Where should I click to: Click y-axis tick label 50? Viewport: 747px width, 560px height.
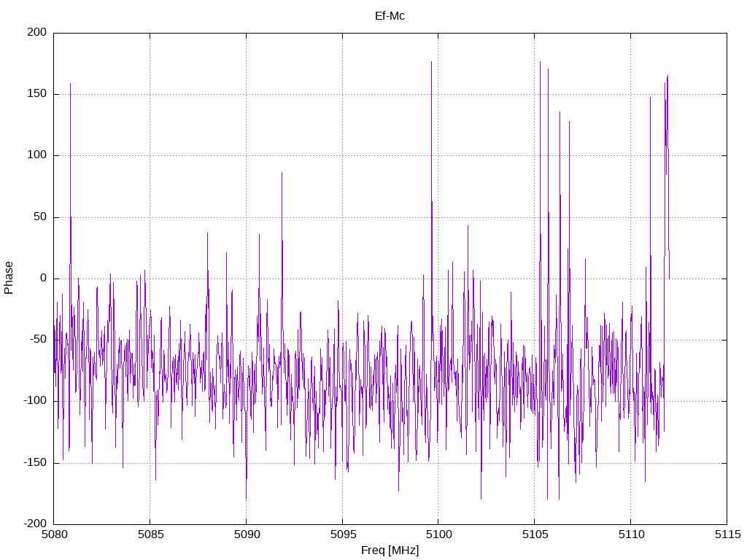[x=41, y=217]
